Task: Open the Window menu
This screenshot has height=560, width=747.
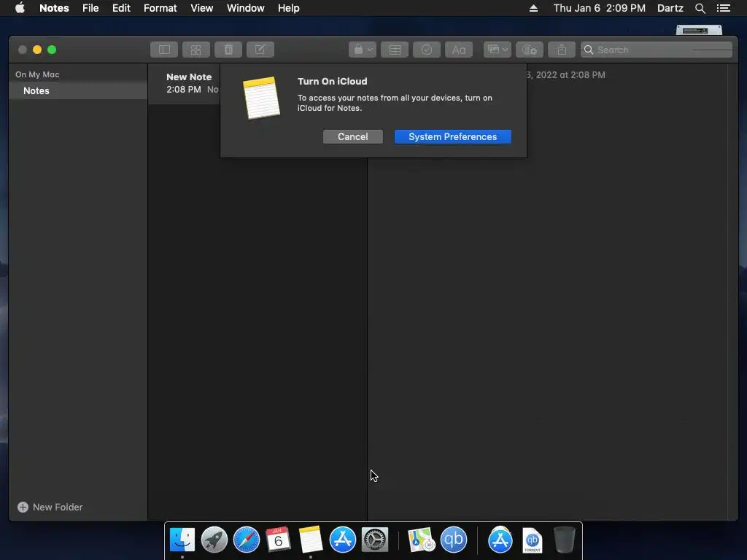Action: 245,8
